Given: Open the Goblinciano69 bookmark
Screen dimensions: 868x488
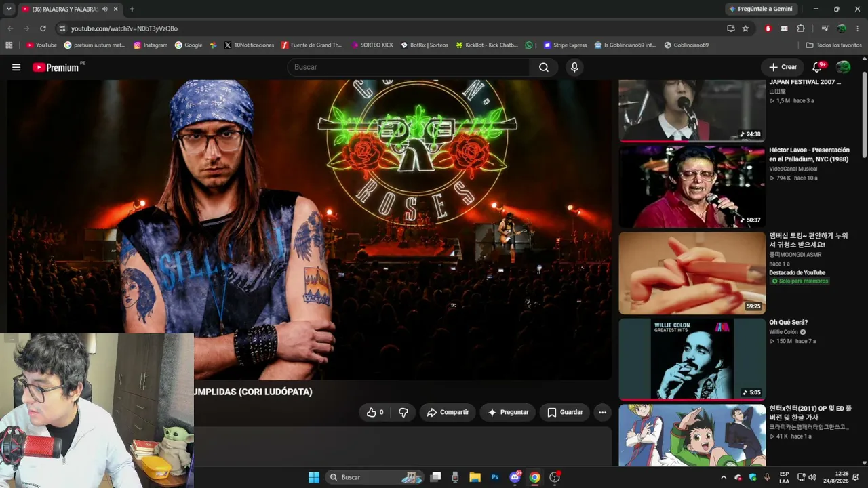Looking at the screenshot, I should 686,45.
